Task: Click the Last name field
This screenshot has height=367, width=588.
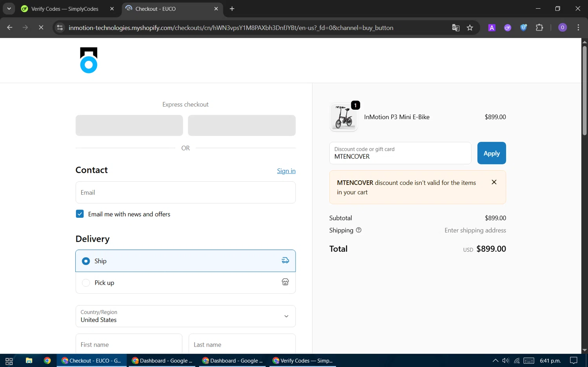Action: (x=242, y=344)
